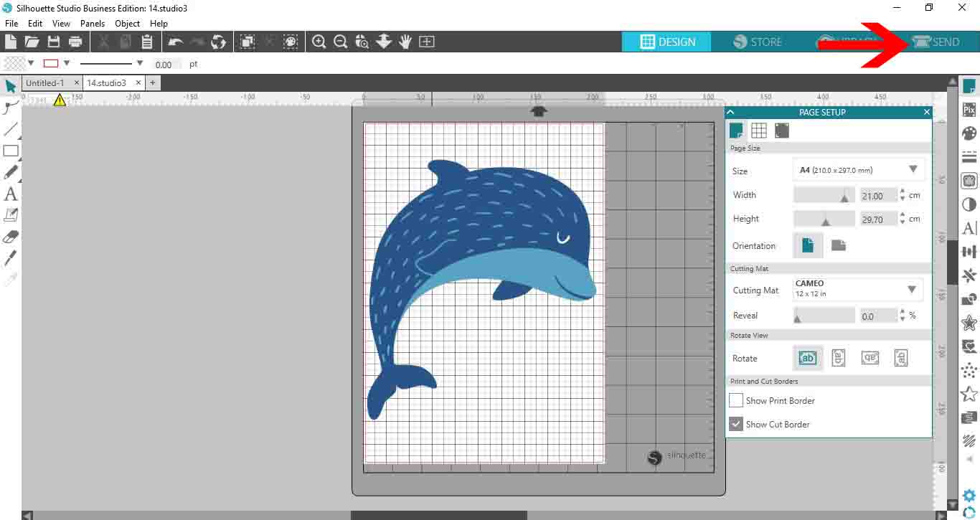Image resolution: width=980 pixels, height=520 pixels.
Task: Switch to the Untitled-1 document tab
Action: click(45, 83)
